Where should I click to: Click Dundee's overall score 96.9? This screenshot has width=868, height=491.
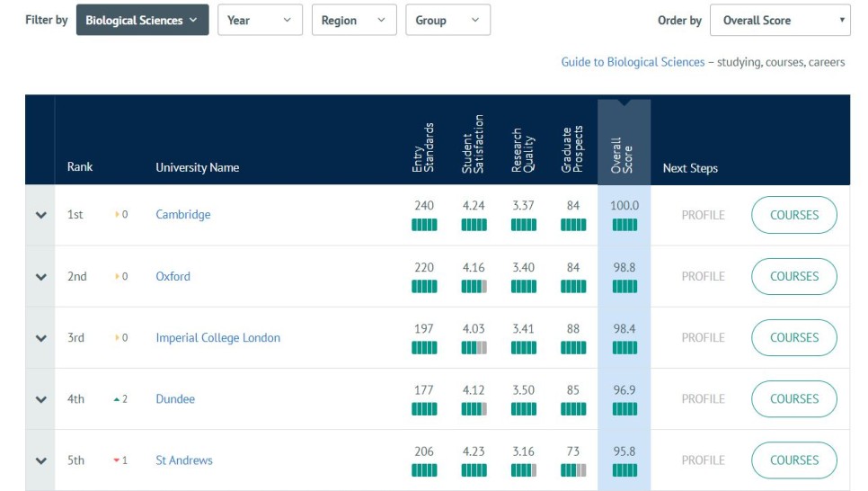624,390
